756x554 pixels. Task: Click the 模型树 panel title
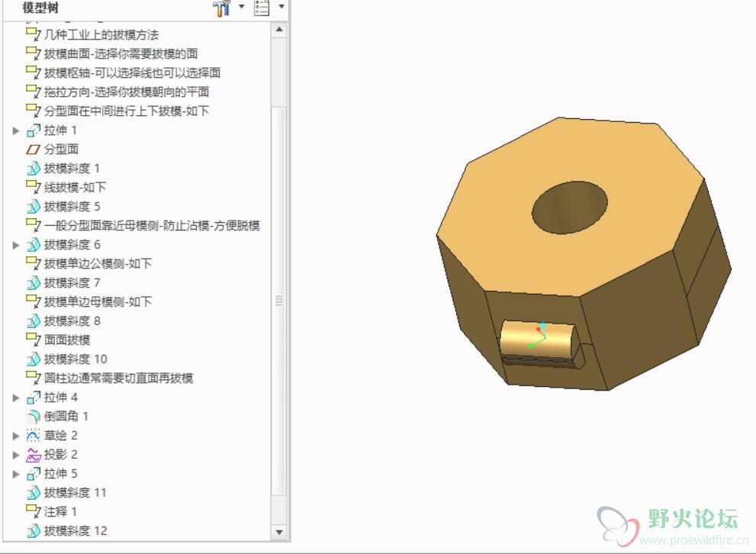coord(40,8)
